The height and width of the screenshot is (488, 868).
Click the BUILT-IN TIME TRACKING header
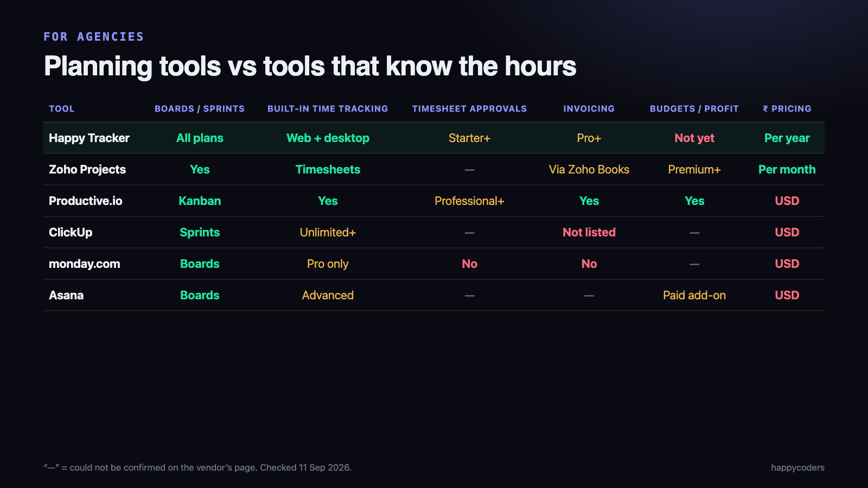tap(328, 108)
